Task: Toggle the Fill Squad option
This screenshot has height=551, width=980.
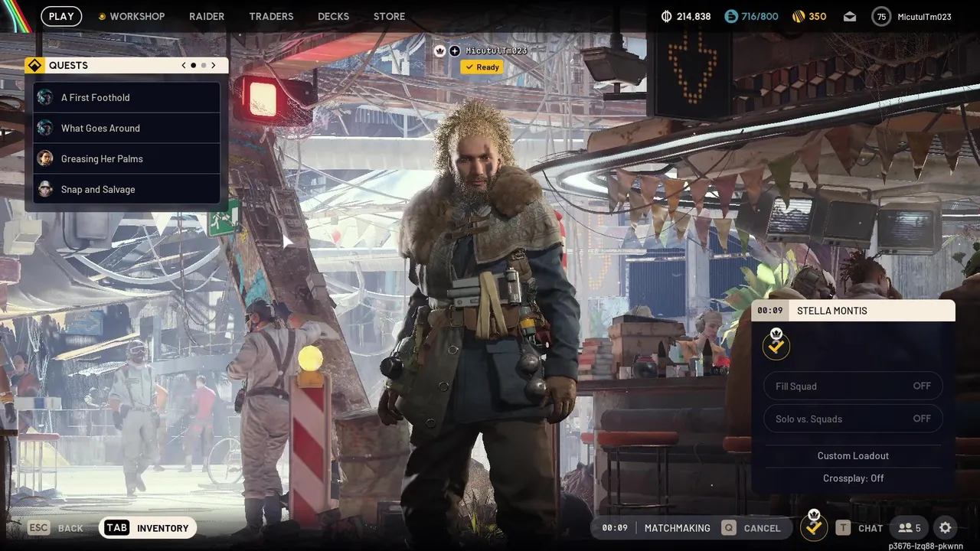Action: tap(853, 386)
